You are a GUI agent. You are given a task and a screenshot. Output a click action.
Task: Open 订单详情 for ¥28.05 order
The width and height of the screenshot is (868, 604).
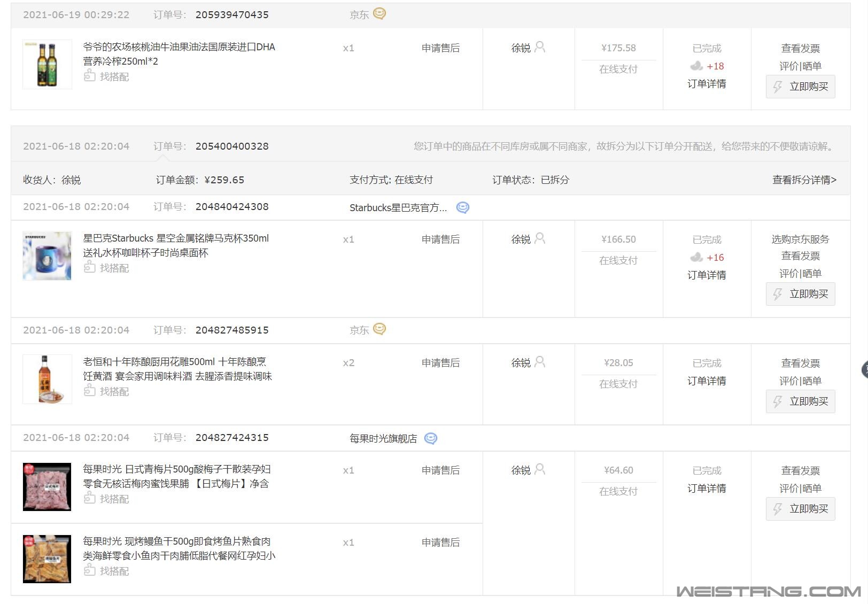point(707,381)
